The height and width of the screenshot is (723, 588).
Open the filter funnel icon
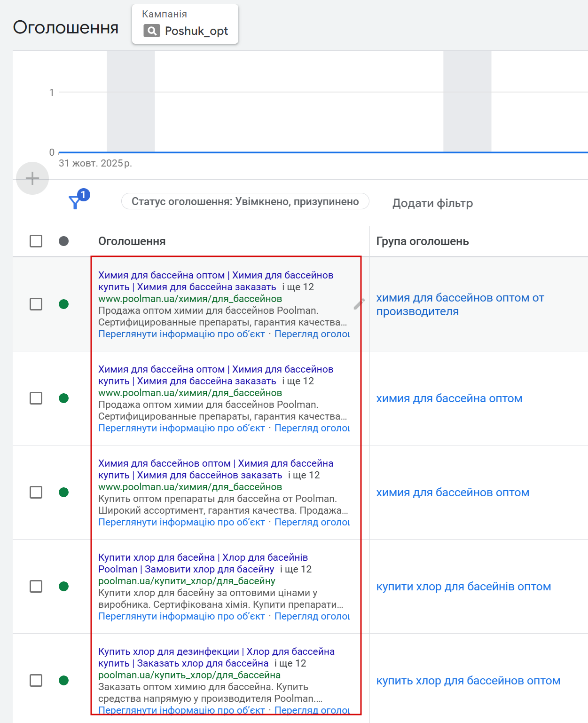click(x=75, y=202)
